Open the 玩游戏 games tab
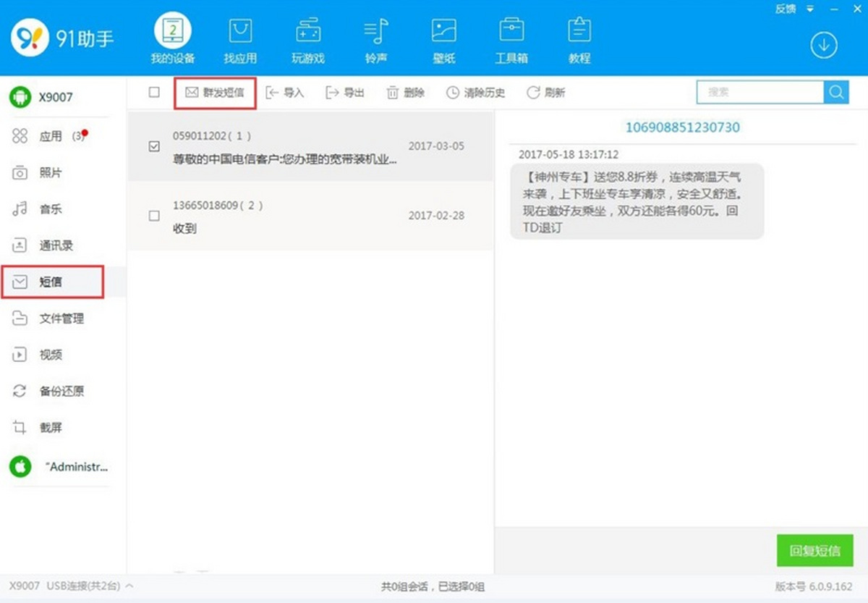Viewport: 868px width, 603px height. tap(308, 41)
